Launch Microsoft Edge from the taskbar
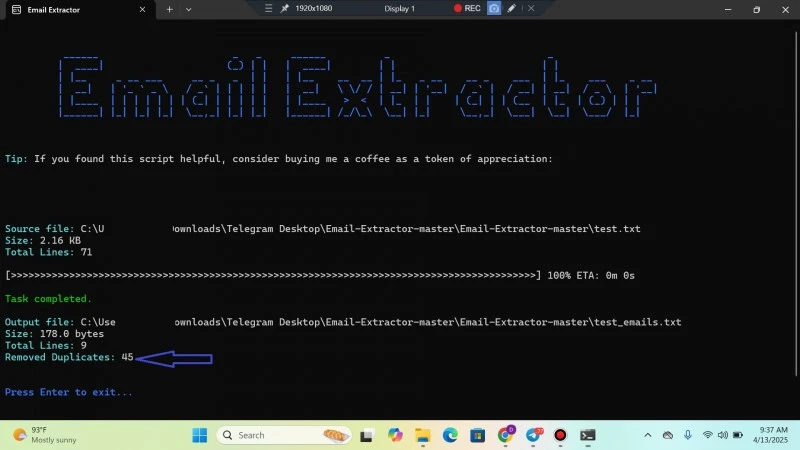Image resolution: width=800 pixels, height=450 pixels. tap(451, 435)
